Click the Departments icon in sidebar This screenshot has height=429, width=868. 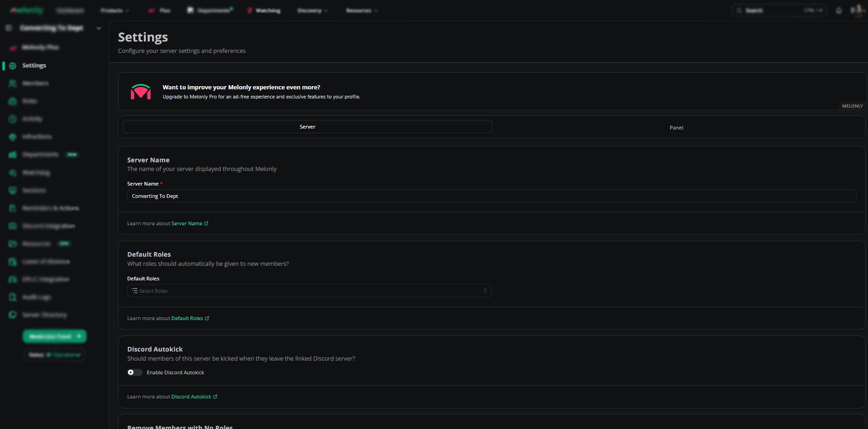(x=13, y=155)
